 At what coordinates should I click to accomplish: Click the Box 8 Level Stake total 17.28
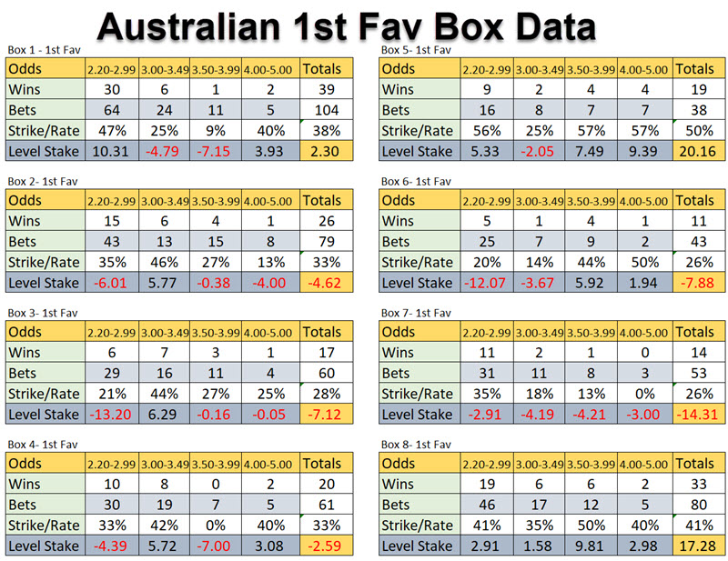point(696,545)
